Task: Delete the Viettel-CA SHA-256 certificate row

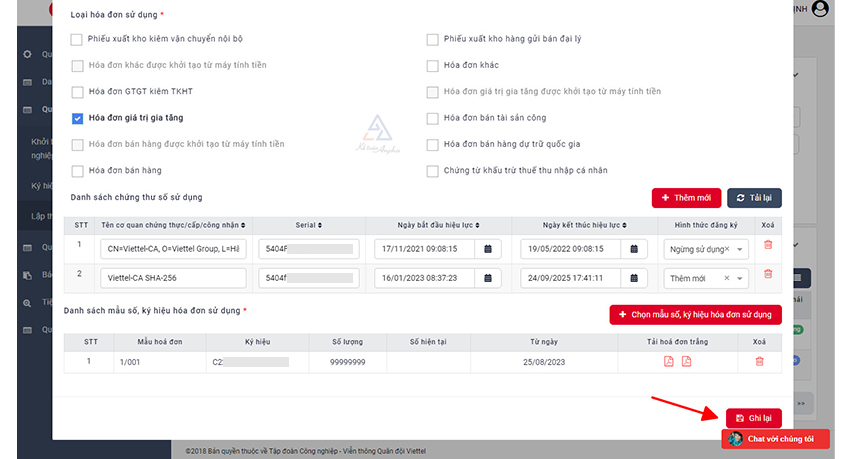Action: 768,273
